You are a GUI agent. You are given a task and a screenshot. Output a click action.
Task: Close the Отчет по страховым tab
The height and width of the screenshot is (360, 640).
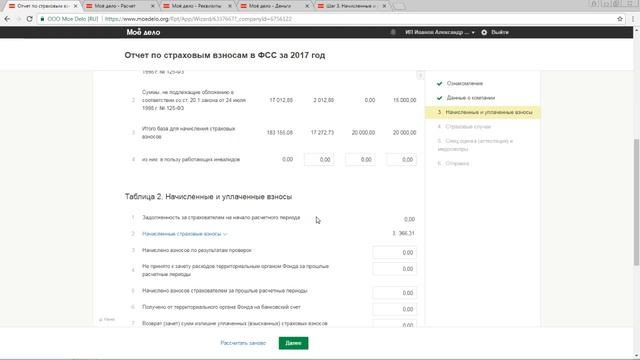pos(75,6)
